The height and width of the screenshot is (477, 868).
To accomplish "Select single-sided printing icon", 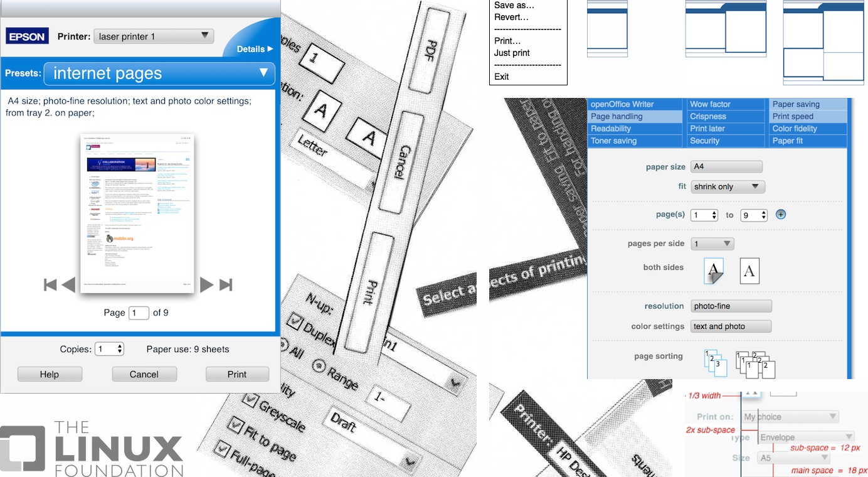I will click(x=749, y=271).
